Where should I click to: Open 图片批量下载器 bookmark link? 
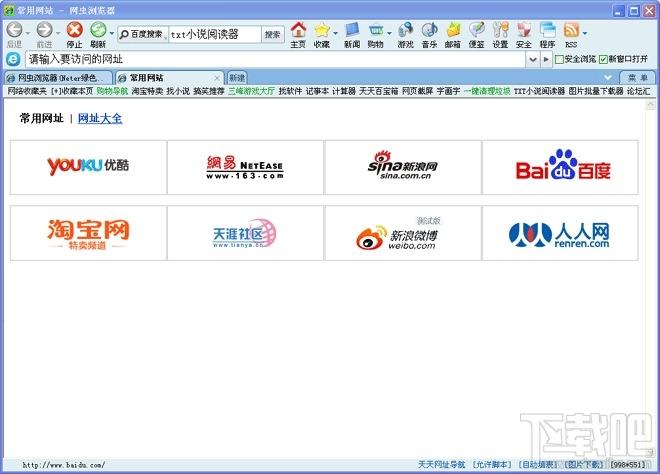pyautogui.click(x=596, y=91)
